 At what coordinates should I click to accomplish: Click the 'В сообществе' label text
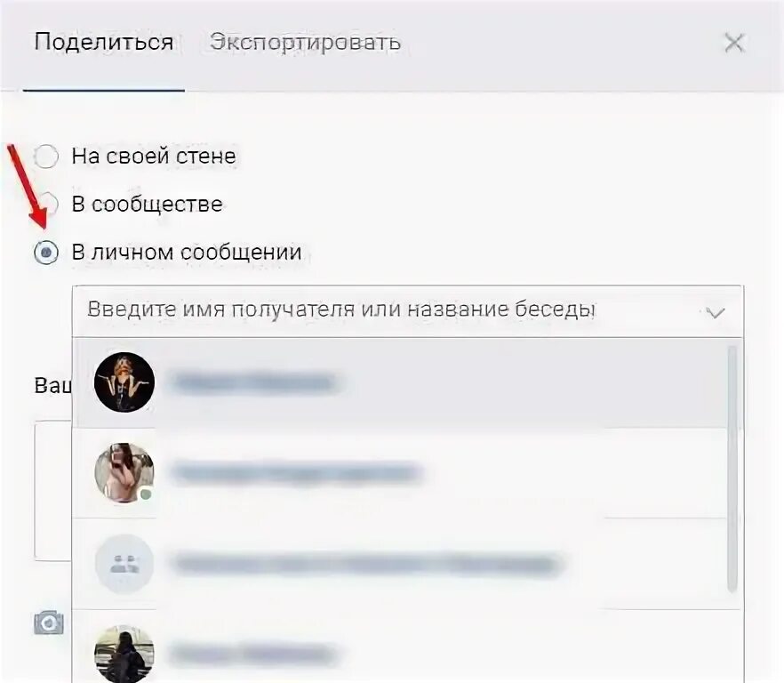(x=147, y=205)
